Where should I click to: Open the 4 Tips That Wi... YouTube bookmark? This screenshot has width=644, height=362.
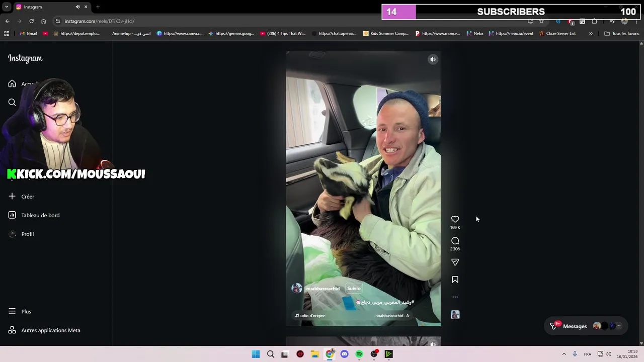tap(283, 34)
